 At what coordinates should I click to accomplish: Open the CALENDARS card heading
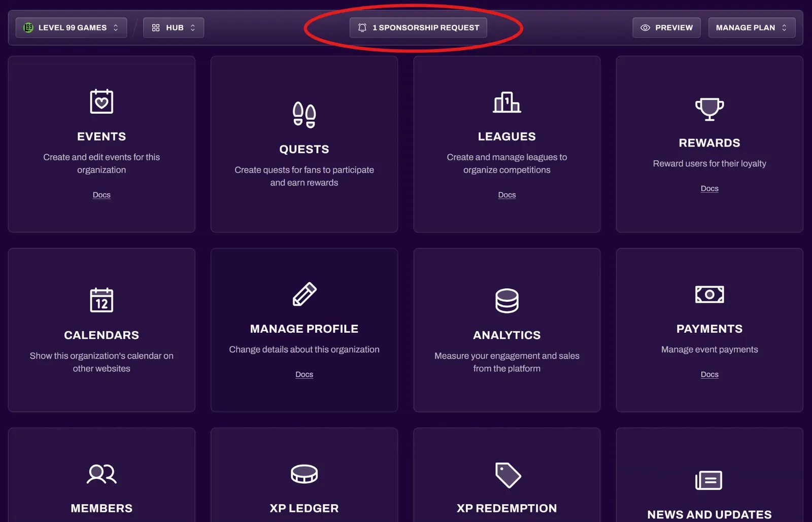pos(101,335)
